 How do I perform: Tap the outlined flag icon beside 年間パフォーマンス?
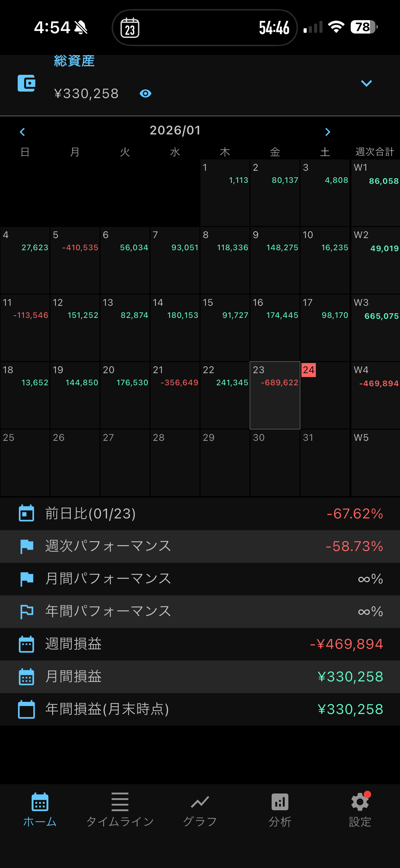[x=26, y=611]
